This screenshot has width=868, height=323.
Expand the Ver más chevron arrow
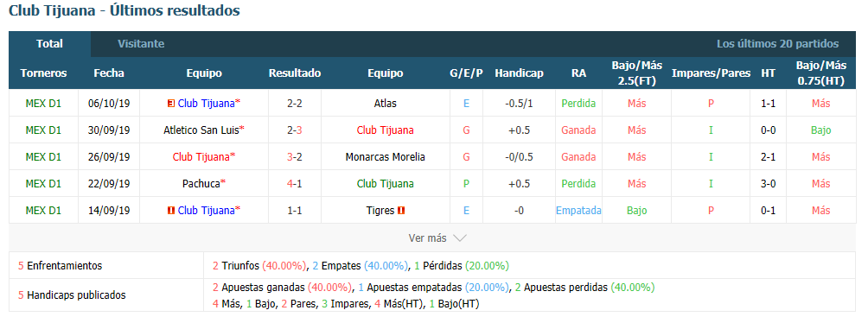[x=459, y=238]
